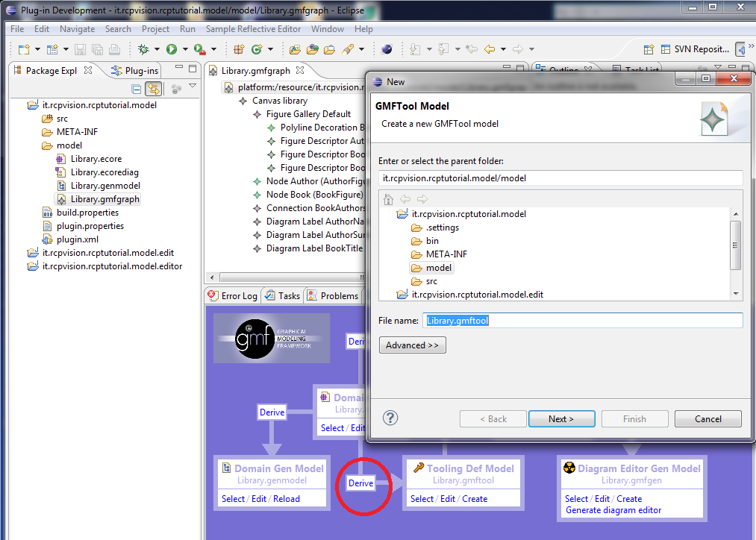Switch to the Plug-ins tab
Image resolution: width=756 pixels, height=540 pixels.
click(135, 70)
